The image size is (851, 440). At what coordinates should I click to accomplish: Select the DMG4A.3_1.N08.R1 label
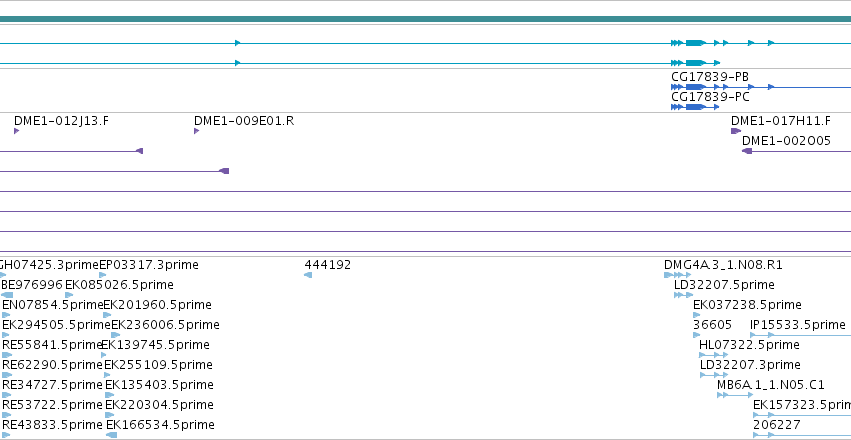tap(723, 265)
